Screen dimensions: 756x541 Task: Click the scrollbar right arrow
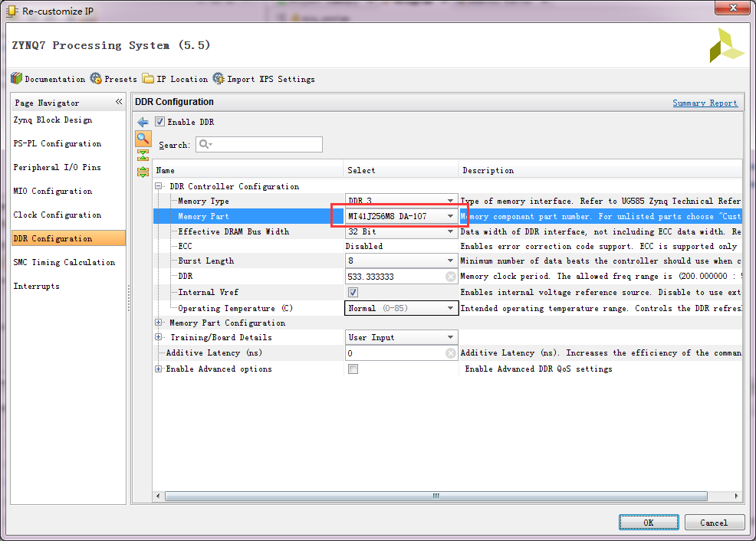point(736,496)
